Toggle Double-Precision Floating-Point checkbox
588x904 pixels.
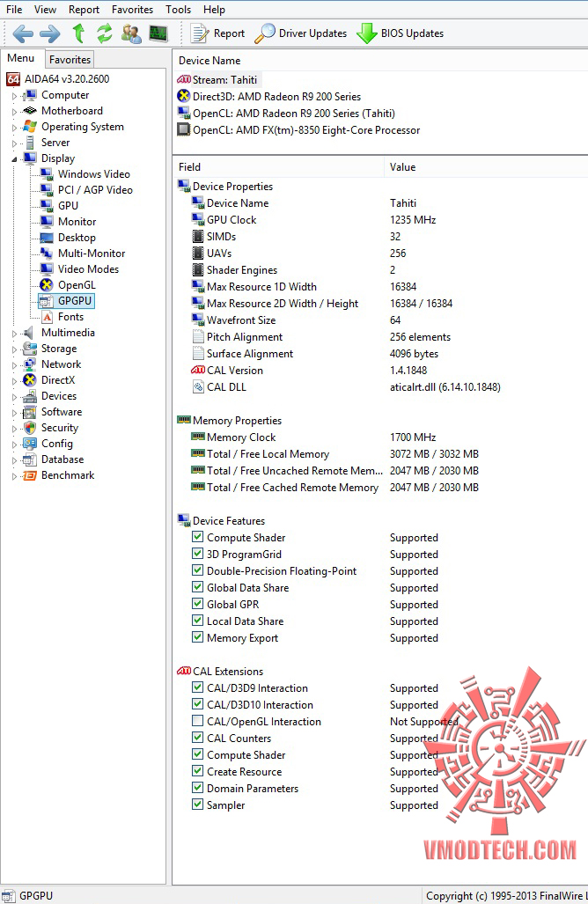tap(198, 570)
